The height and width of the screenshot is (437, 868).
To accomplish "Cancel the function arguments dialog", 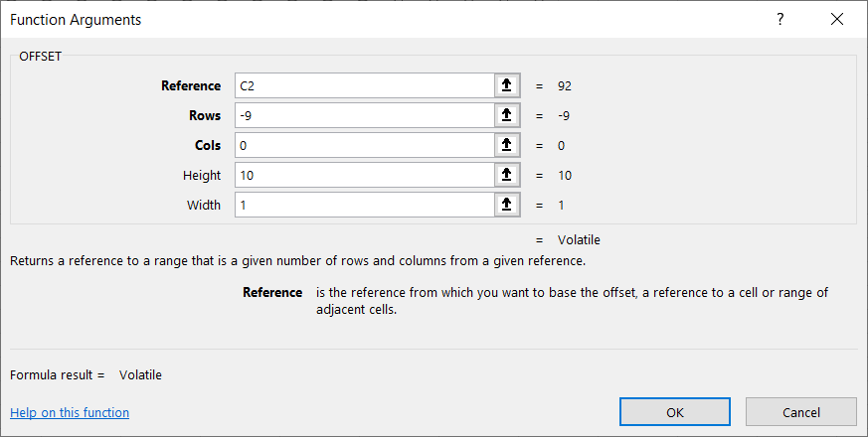I will coord(801,412).
